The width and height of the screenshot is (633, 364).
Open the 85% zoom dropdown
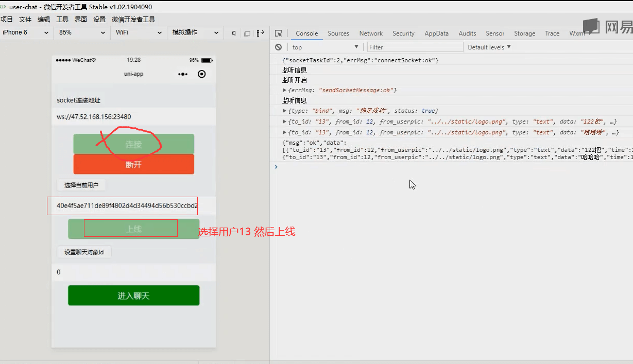pos(82,32)
